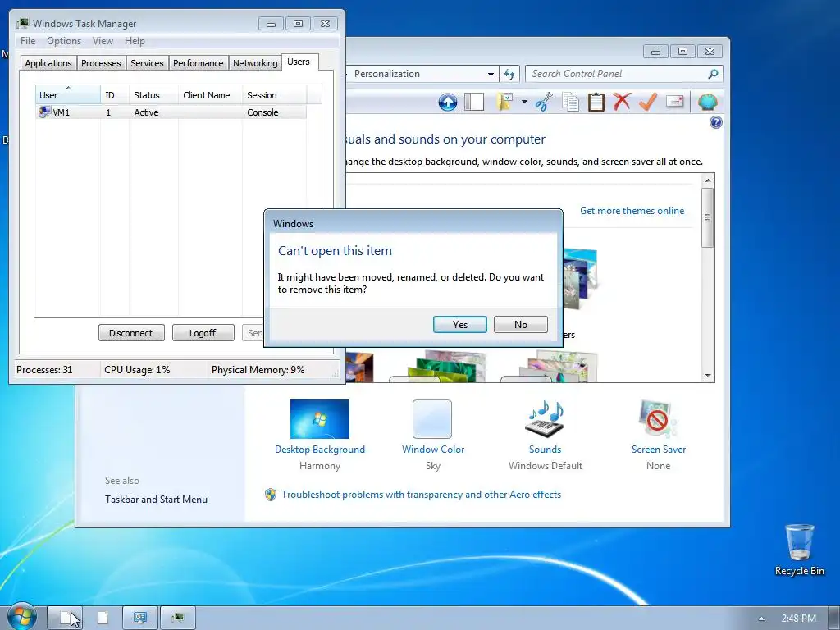
Task: Click the shield icon beside Troubleshoot link
Action: 271,495
